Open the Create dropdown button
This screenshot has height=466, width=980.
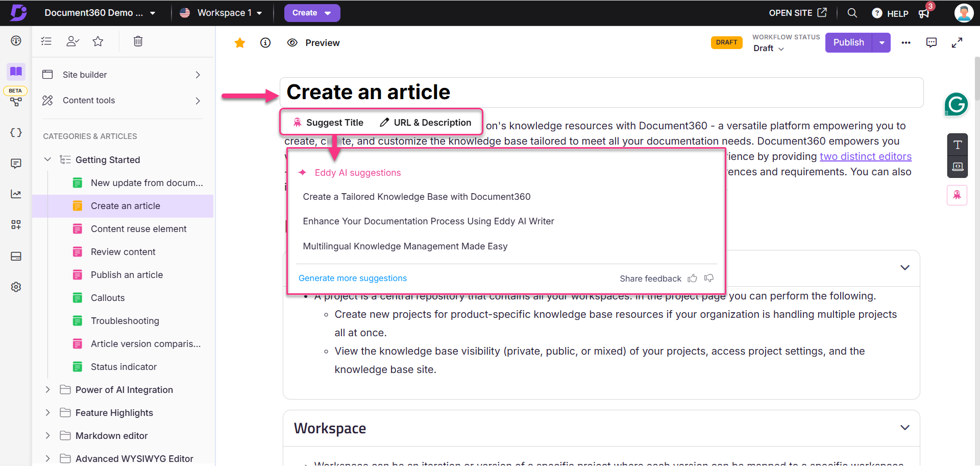click(x=312, y=13)
